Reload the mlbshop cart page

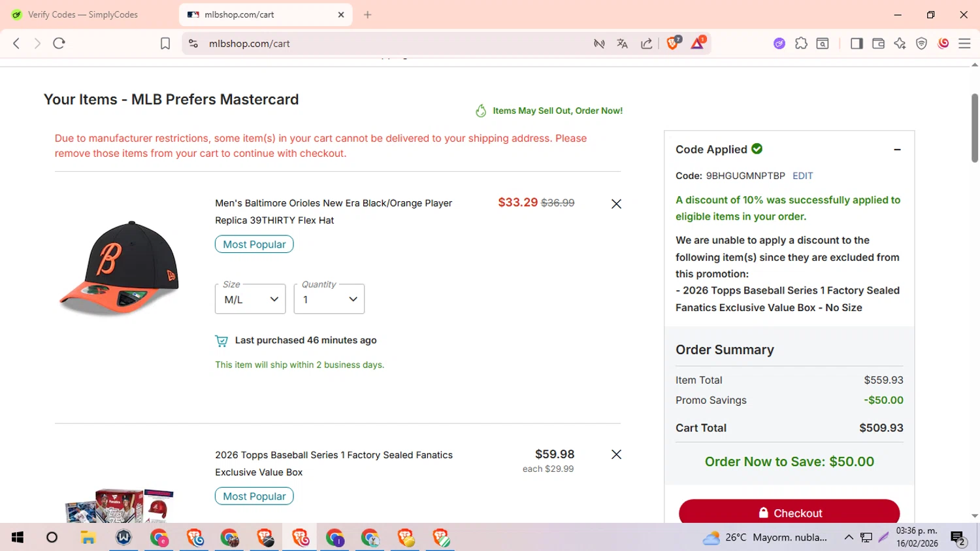coord(59,43)
